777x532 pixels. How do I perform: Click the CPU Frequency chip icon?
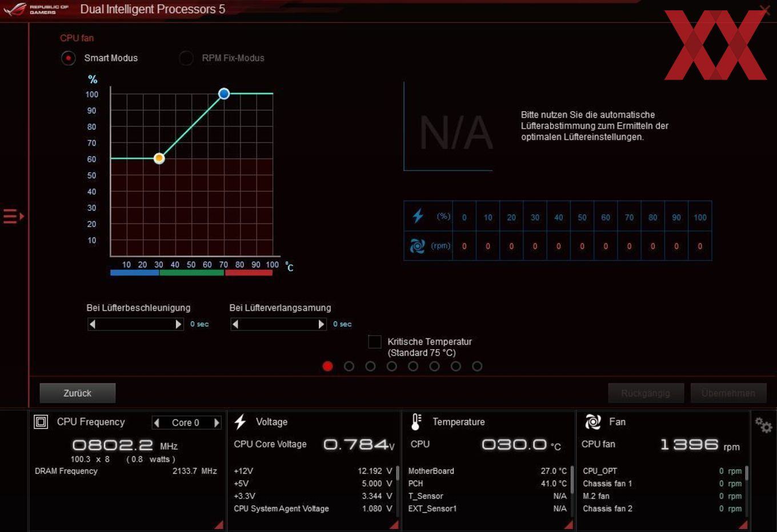coord(41,422)
